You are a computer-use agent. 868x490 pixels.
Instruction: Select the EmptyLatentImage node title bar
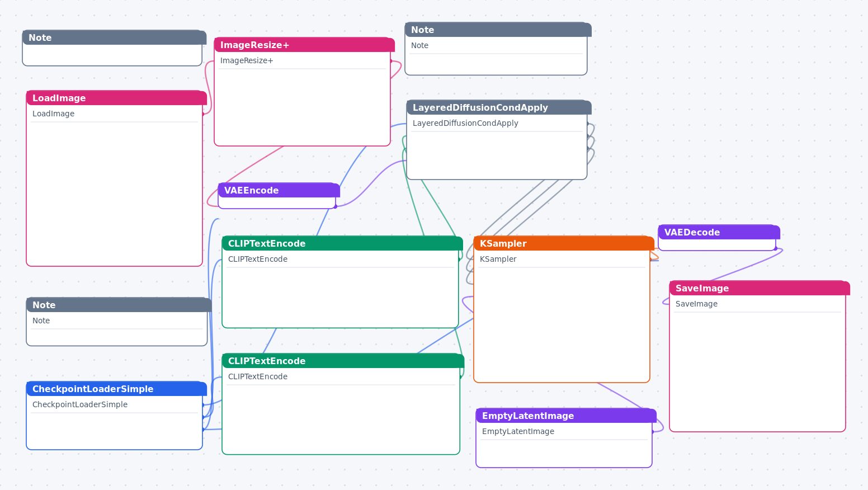coord(566,416)
